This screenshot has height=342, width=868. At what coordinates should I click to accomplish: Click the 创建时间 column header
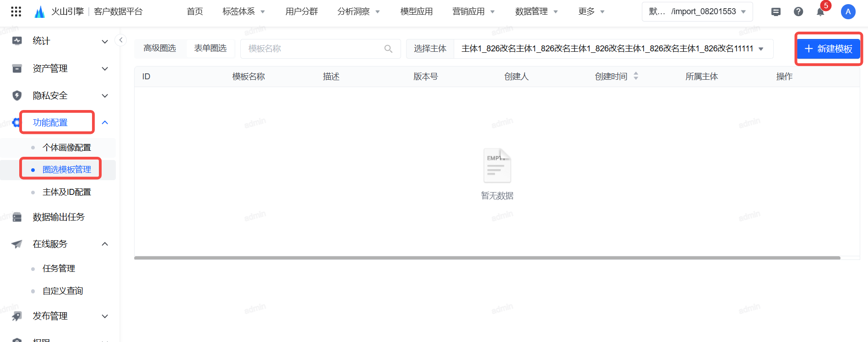pyautogui.click(x=611, y=77)
